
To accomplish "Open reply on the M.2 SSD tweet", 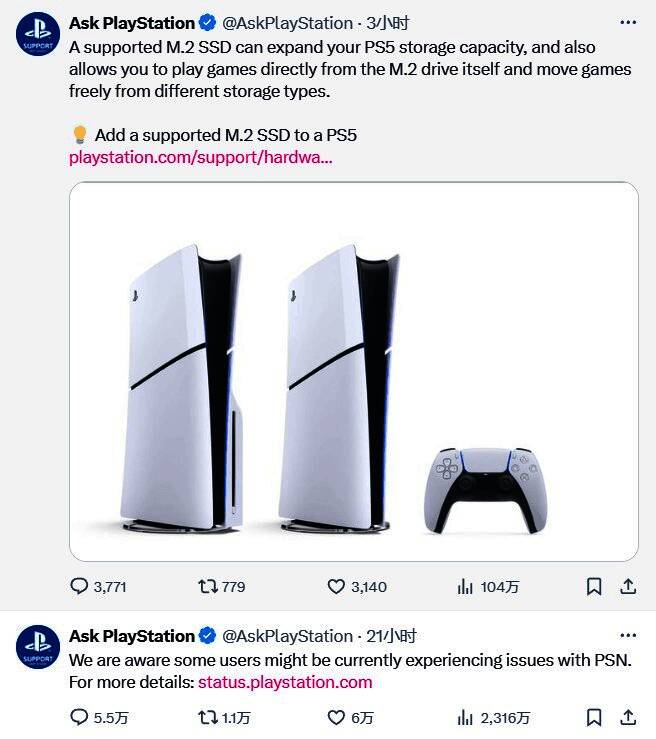I will (x=98, y=586).
